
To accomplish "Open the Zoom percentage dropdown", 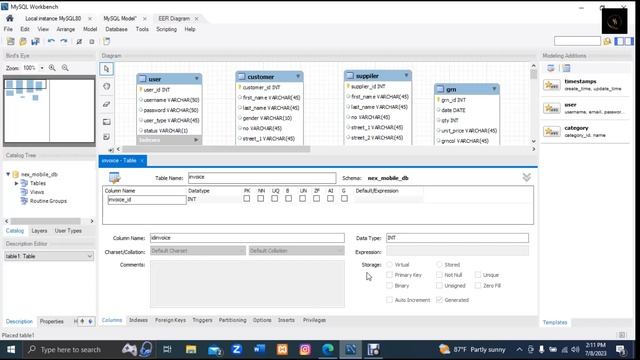I will pyautogui.click(x=42, y=68).
